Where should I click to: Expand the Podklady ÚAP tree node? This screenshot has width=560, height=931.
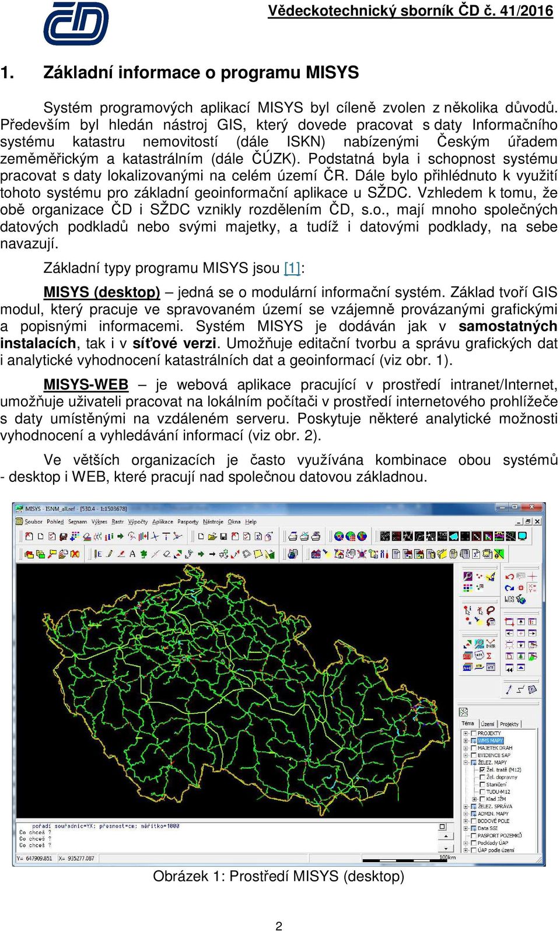click(466, 843)
